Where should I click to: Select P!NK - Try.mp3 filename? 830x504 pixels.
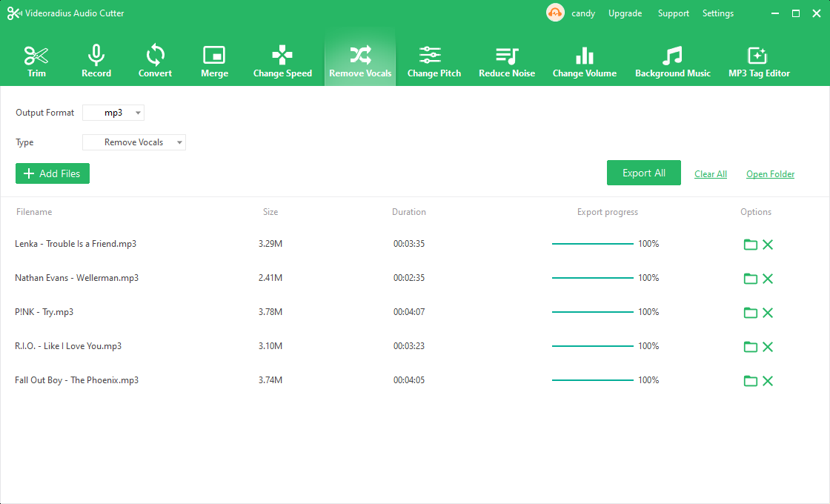coord(44,312)
